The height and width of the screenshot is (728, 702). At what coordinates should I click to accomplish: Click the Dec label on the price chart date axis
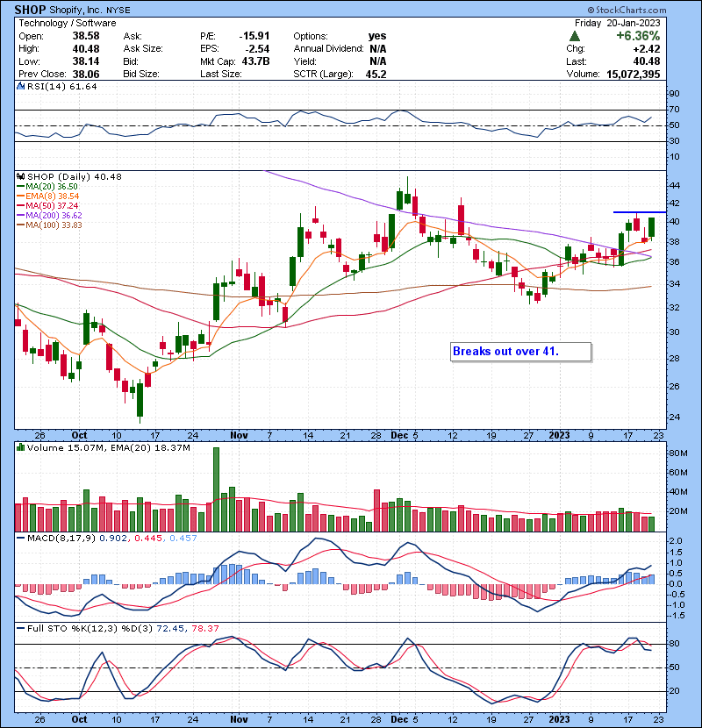[x=399, y=435]
